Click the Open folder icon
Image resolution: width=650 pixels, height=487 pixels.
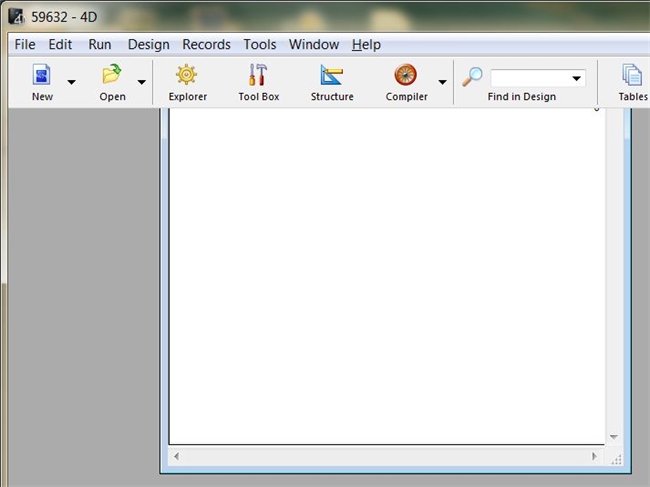112,76
